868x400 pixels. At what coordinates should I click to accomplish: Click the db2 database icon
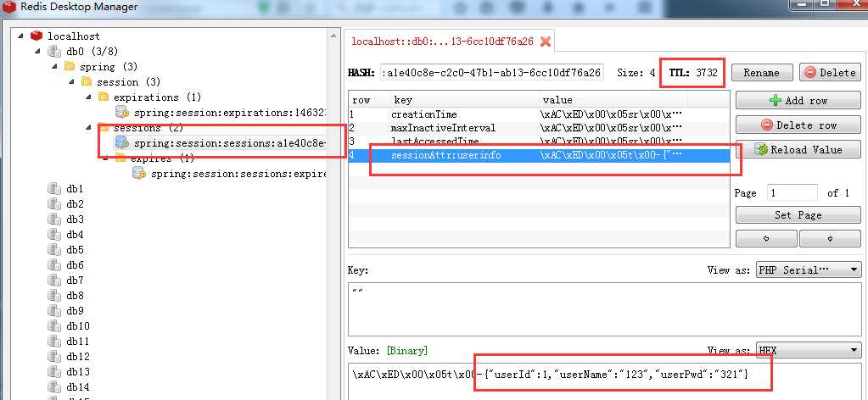coord(54,204)
